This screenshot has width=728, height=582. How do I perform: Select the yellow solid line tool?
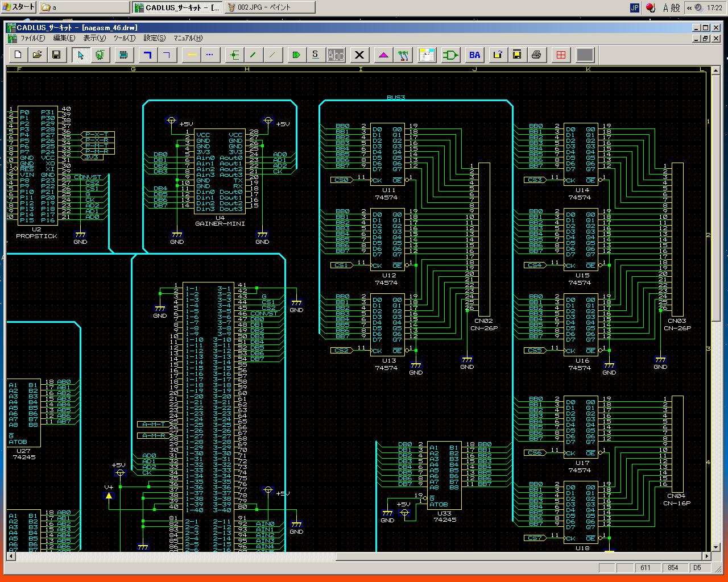192,55
